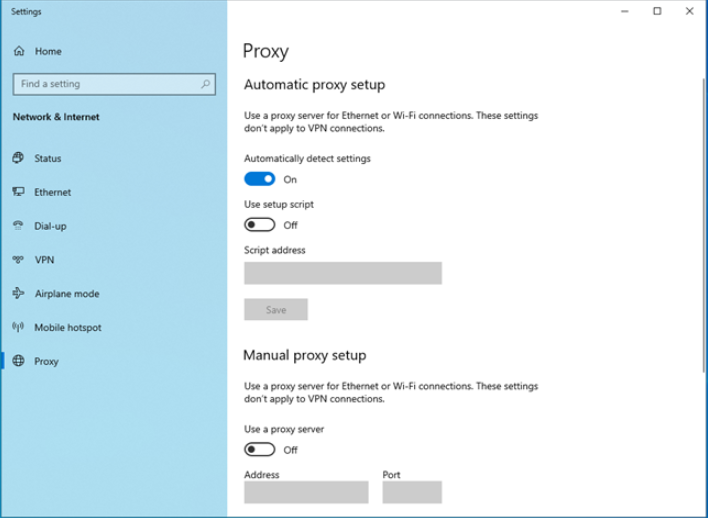Click the Network & Internet heading
708x518 pixels.
56,117
